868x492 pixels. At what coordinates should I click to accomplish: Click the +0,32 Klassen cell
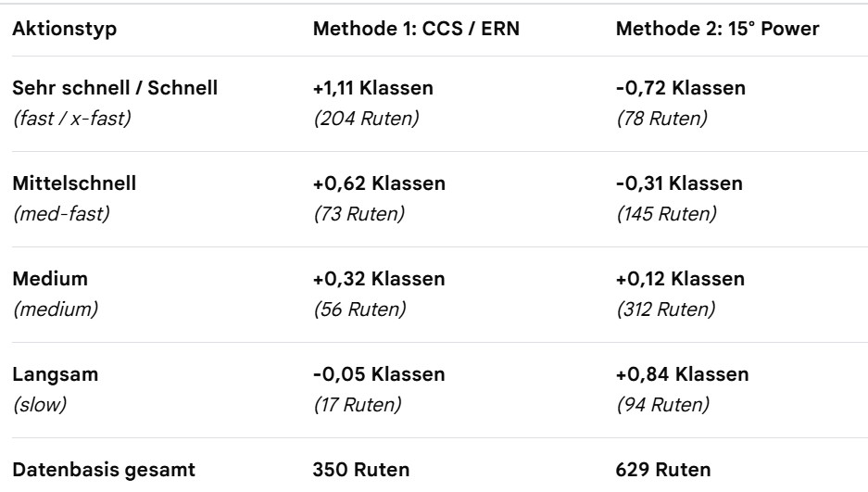pyautogui.click(x=379, y=278)
